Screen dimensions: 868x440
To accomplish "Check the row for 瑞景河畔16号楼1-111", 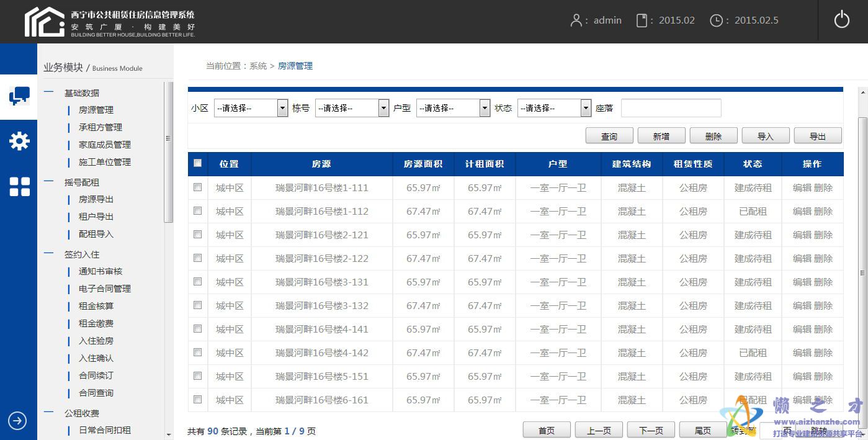I will click(x=198, y=187).
